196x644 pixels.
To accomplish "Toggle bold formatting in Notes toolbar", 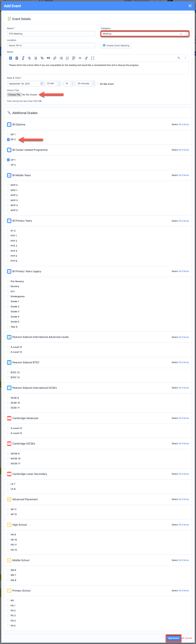I will (17, 58).
